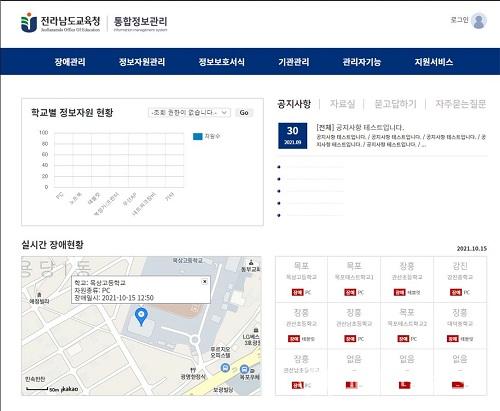Click the 30 date badge on the notice

[x=292, y=135]
